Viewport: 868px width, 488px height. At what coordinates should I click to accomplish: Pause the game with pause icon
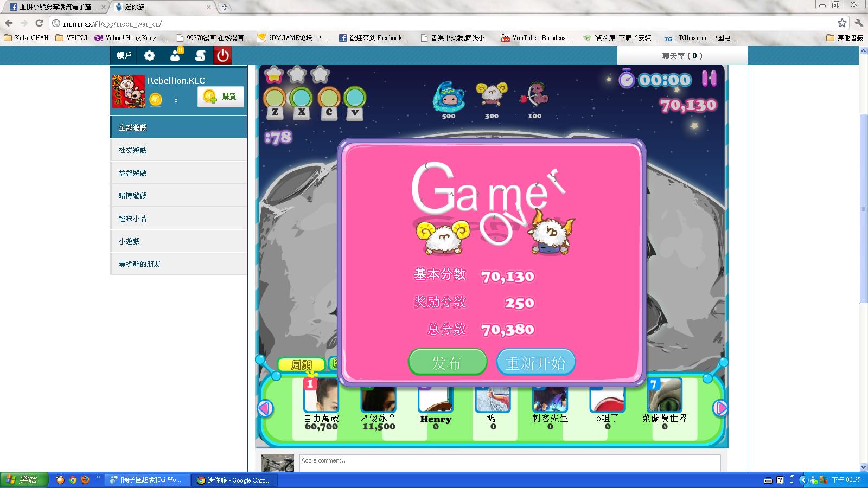[709, 79]
